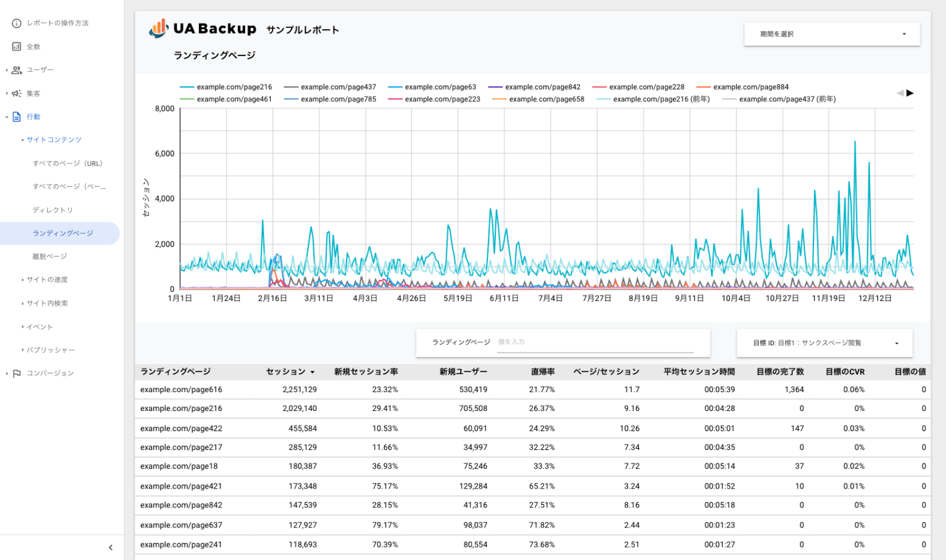The width and height of the screenshot is (946, 560).
Task: Expand the 集客 section arrow
Action: point(7,94)
